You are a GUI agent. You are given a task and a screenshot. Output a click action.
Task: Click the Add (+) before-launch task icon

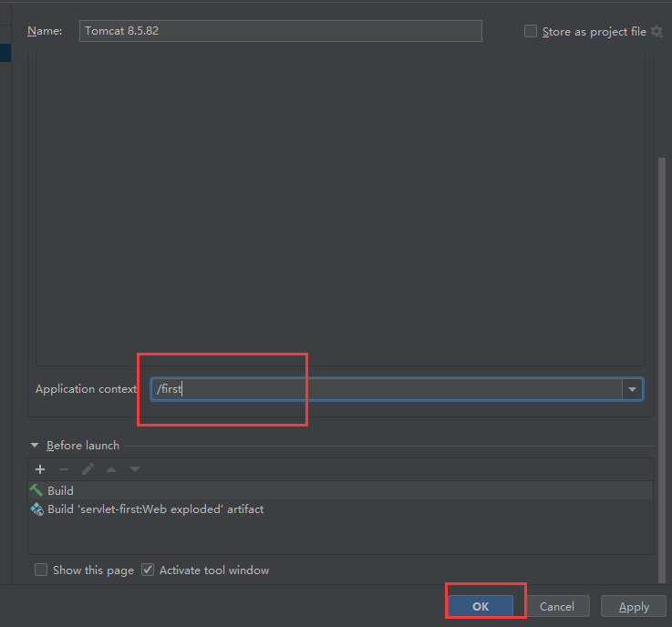point(40,469)
